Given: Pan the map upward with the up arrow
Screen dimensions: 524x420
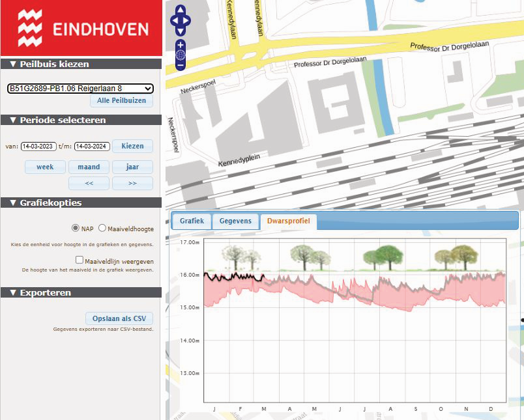Looking at the screenshot, I should pos(181,10).
